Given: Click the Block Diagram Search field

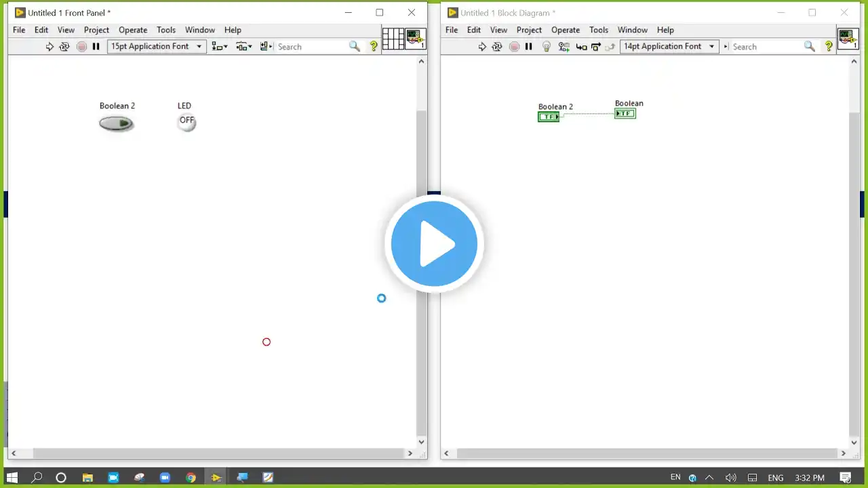Looking at the screenshot, I should click(x=766, y=46).
